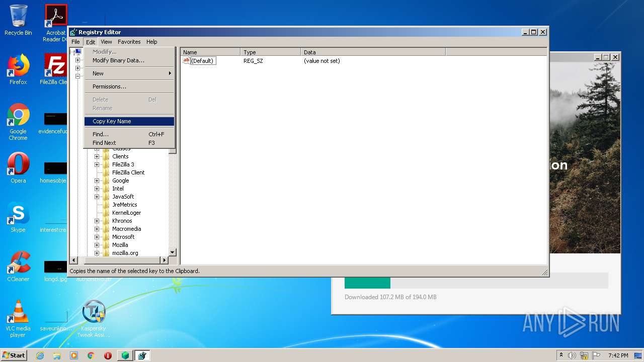644x362 pixels.
Task: Expand the Intel registry key
Action: [97, 189]
